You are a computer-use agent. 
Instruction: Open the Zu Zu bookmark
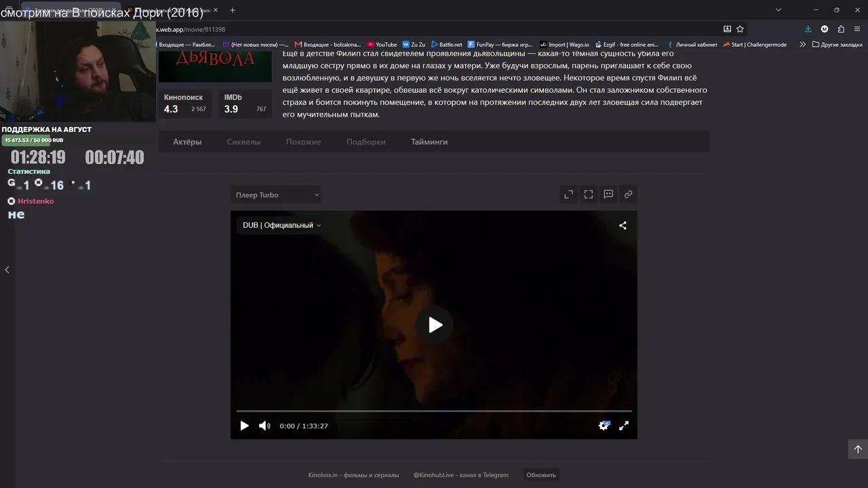coord(414,45)
